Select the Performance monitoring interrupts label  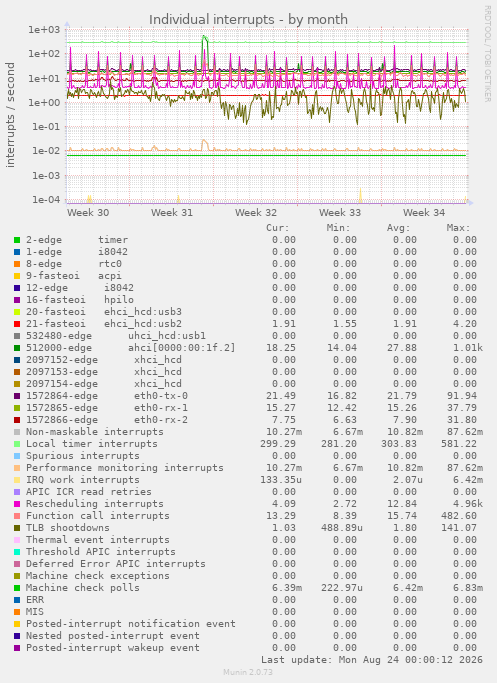tap(125, 468)
